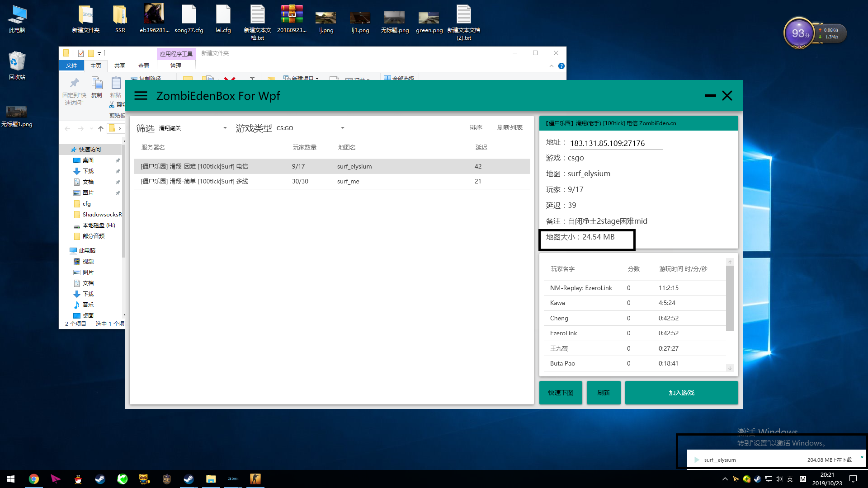Open the 文件 menu tab
868x488 pixels.
tap(71, 66)
